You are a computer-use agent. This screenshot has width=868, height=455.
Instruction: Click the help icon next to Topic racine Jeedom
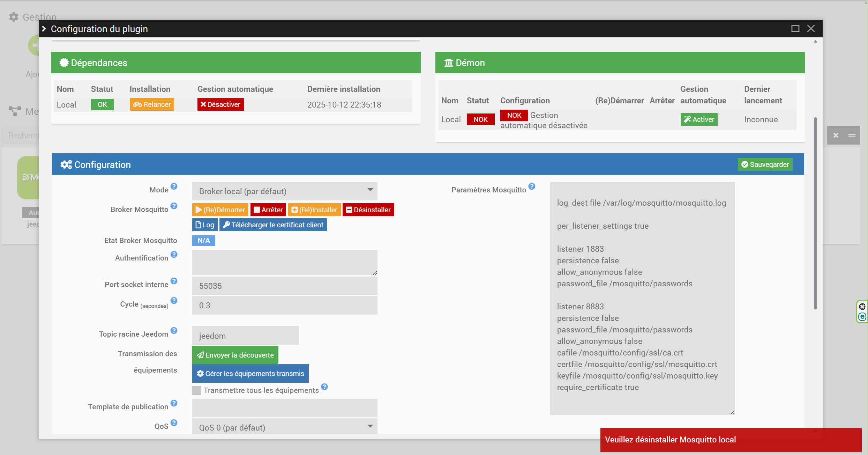click(174, 331)
